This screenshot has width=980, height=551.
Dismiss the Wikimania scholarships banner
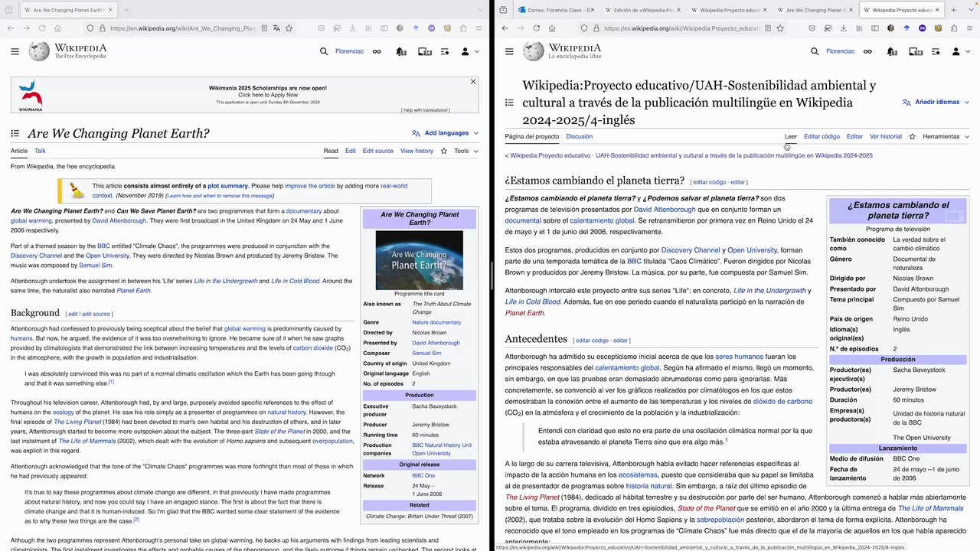[x=473, y=81]
